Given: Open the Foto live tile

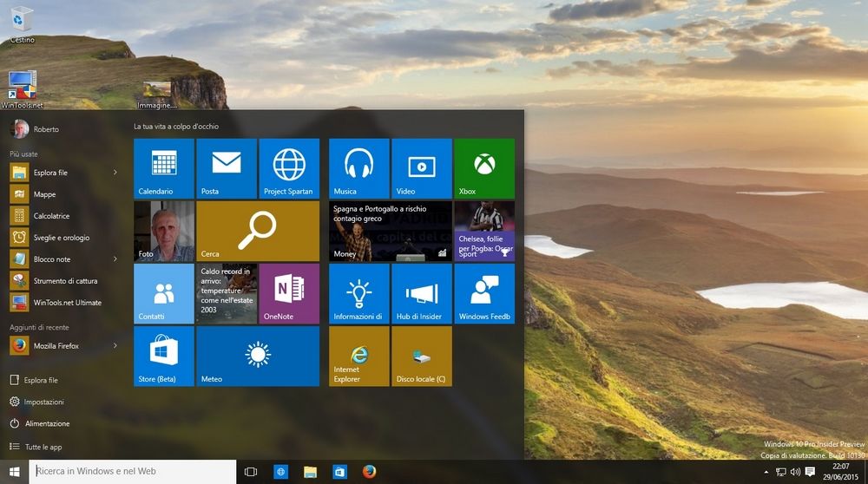Looking at the screenshot, I should 164,231.
